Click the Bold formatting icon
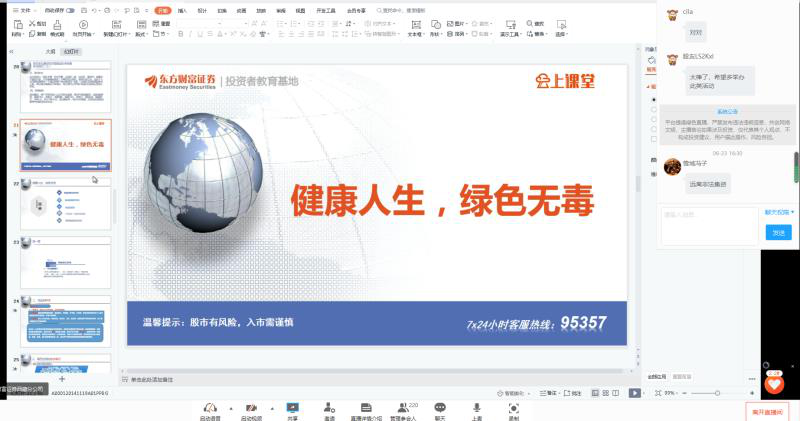Image resolution: width=800 pixels, height=421 pixels. click(x=180, y=34)
